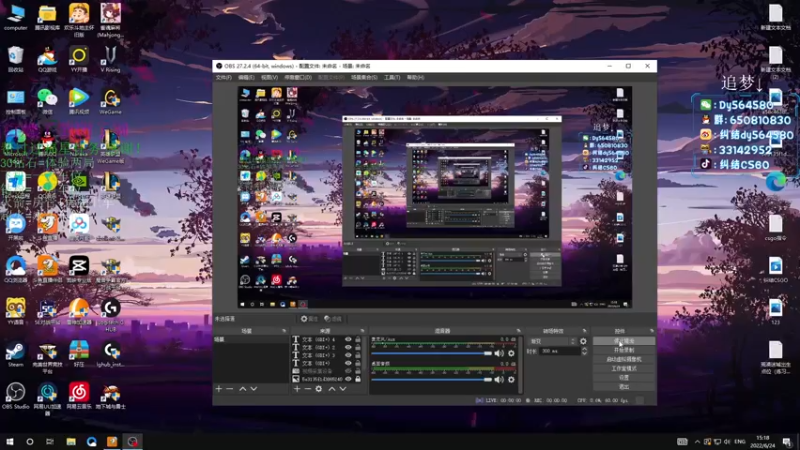Open the 视图(V) menu in OBS
Viewport: 800px width, 450px height.
tap(269, 78)
